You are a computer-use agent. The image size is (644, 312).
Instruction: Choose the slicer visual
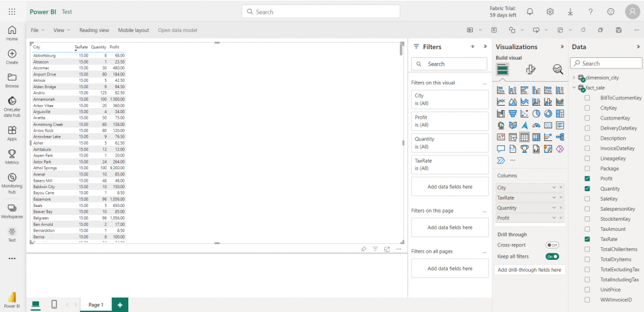click(x=513, y=137)
